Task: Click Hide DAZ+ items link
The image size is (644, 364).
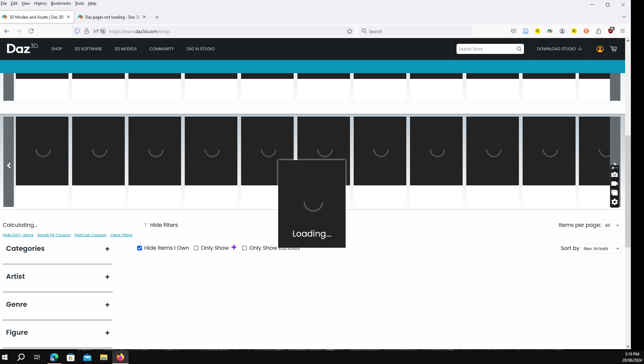Action: [x=18, y=235]
